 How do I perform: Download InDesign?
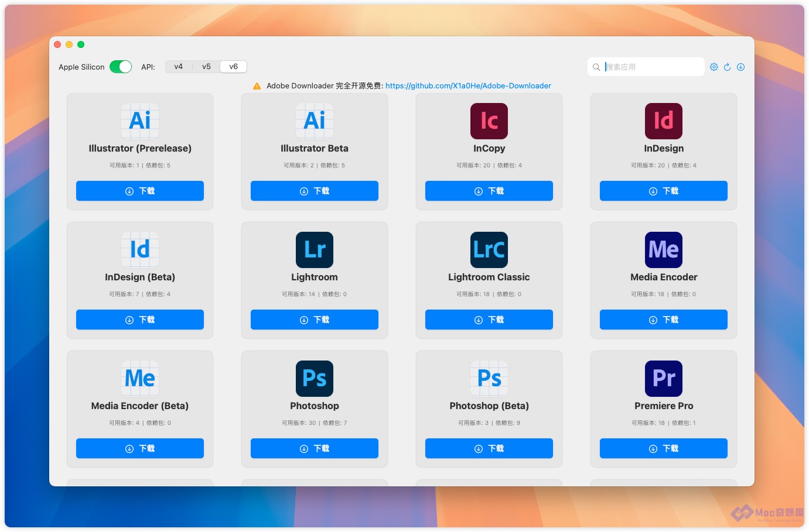(x=664, y=191)
